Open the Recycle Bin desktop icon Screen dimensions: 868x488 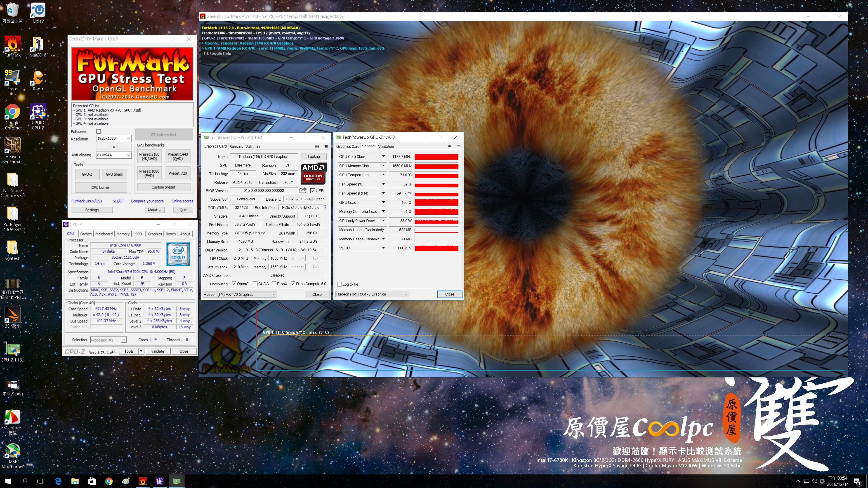pyautogui.click(x=12, y=13)
